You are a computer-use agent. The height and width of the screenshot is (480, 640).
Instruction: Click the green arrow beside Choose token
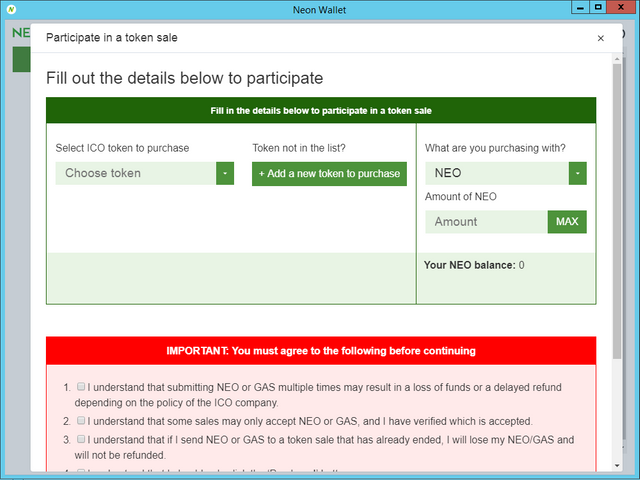225,173
